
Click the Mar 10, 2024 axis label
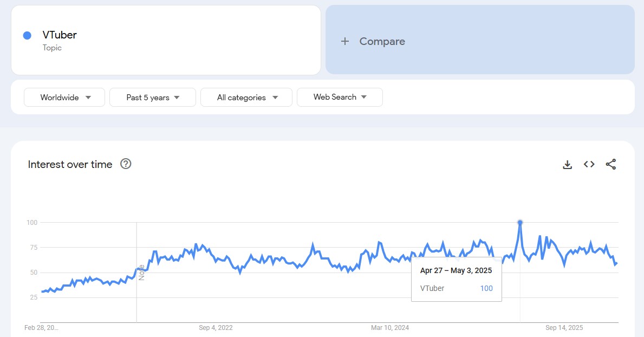pyautogui.click(x=390, y=328)
